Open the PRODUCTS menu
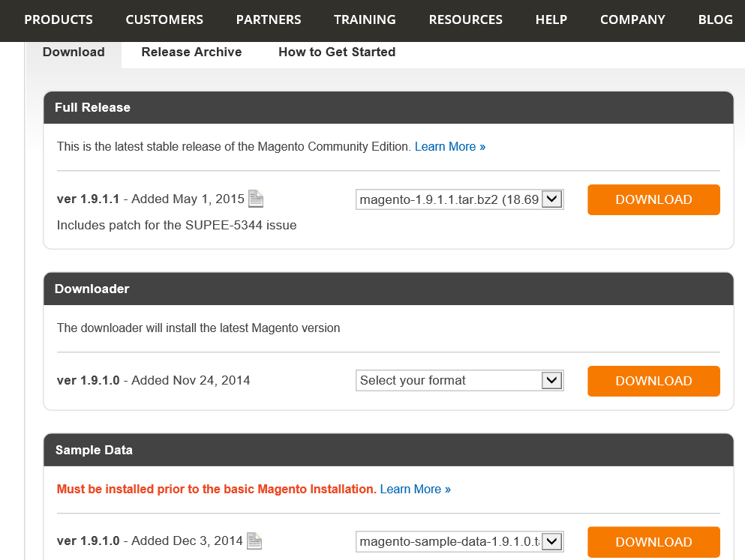745x560 pixels. 59,20
